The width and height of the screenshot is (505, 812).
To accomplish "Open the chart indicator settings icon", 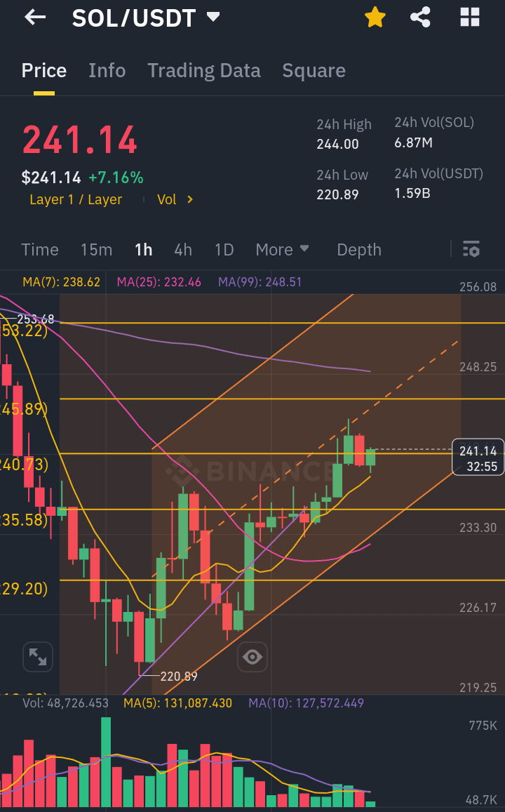I will pyautogui.click(x=471, y=249).
